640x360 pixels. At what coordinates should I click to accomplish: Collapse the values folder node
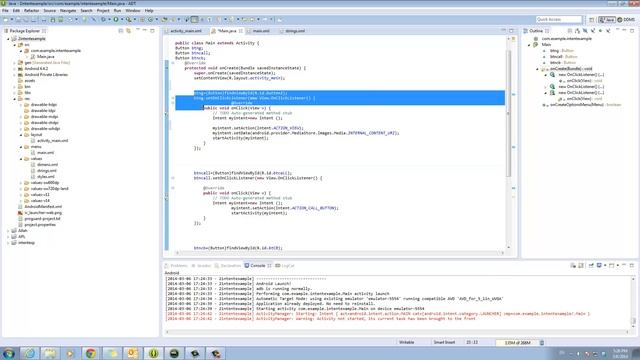tap(21, 159)
